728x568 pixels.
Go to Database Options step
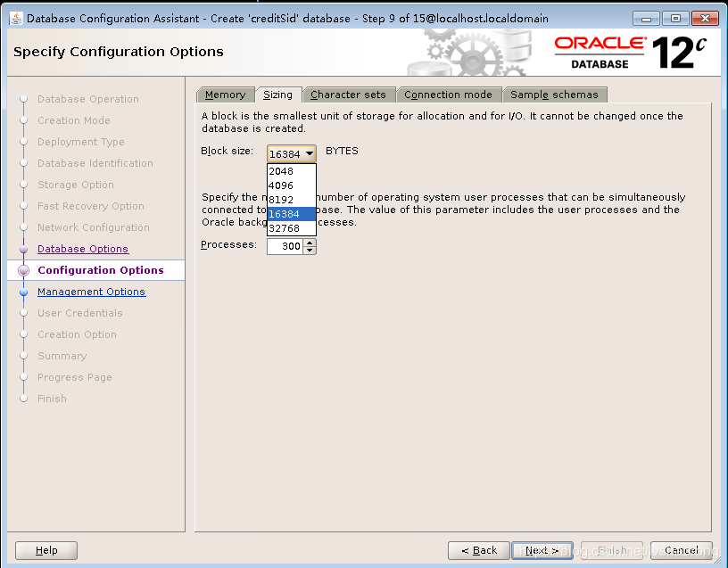(83, 249)
